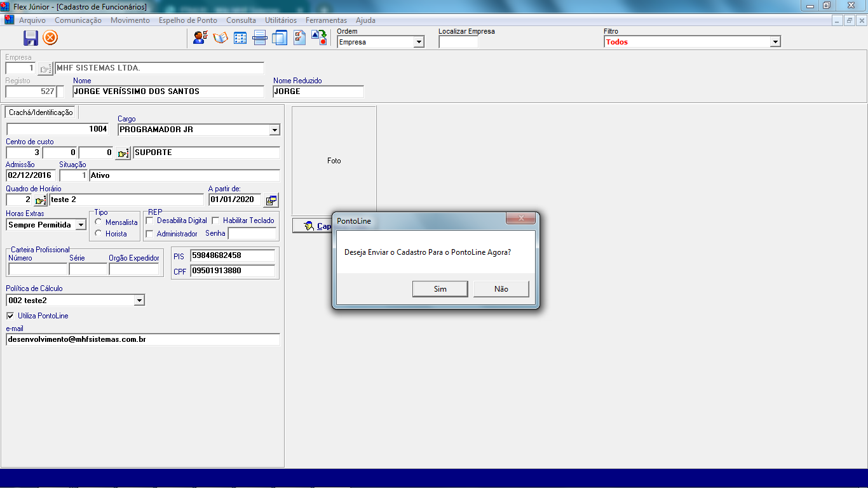Click the Foto placeholder box

[334, 161]
